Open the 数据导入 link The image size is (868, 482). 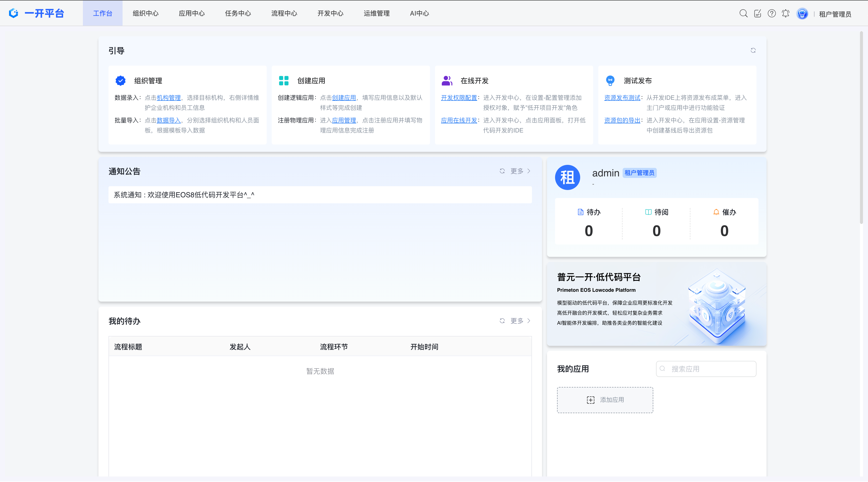coord(169,120)
